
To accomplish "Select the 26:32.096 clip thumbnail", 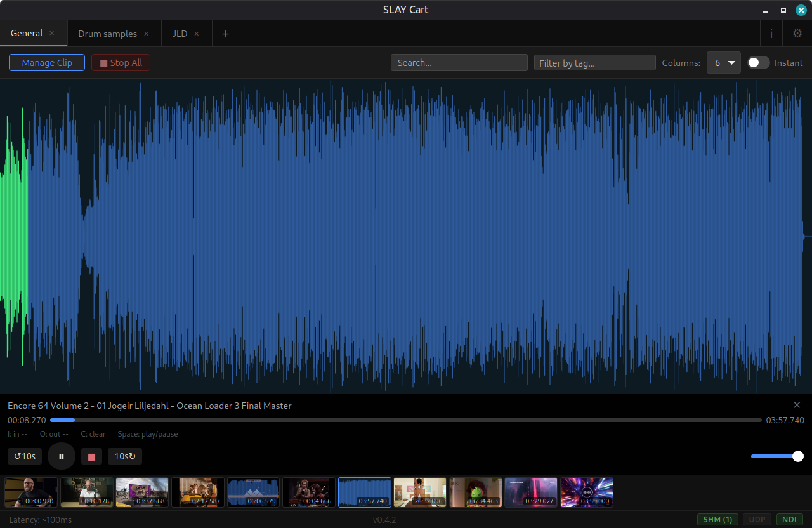I will coord(420,492).
